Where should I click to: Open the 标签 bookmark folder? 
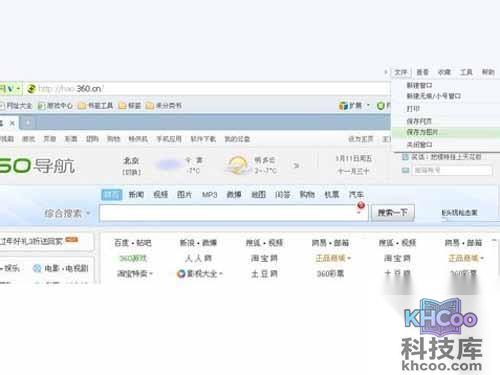(x=130, y=106)
